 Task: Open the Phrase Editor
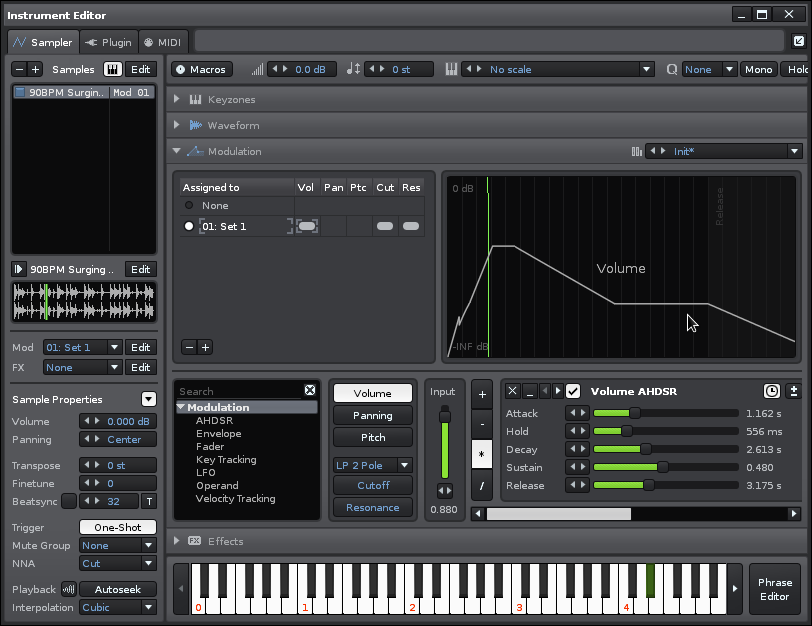pos(774,589)
